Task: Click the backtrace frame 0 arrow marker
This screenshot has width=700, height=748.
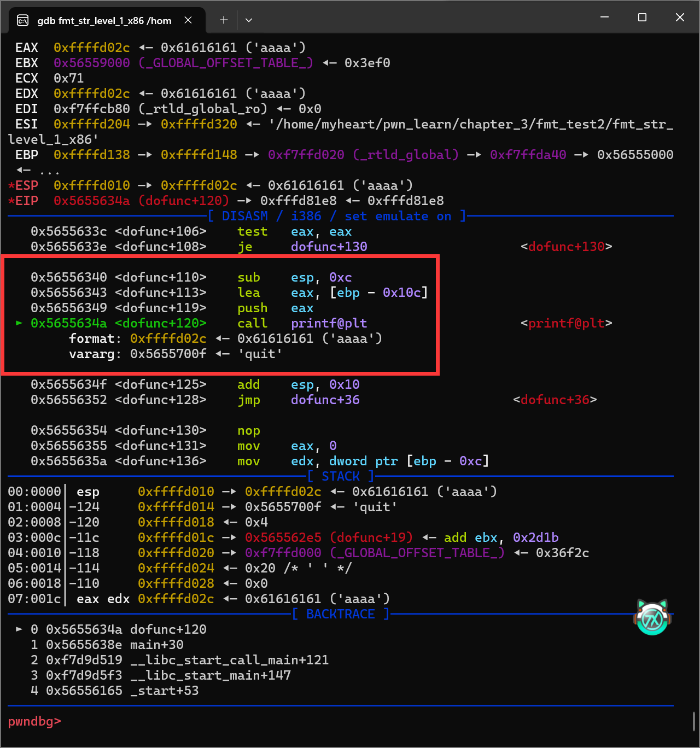Action: (x=19, y=629)
